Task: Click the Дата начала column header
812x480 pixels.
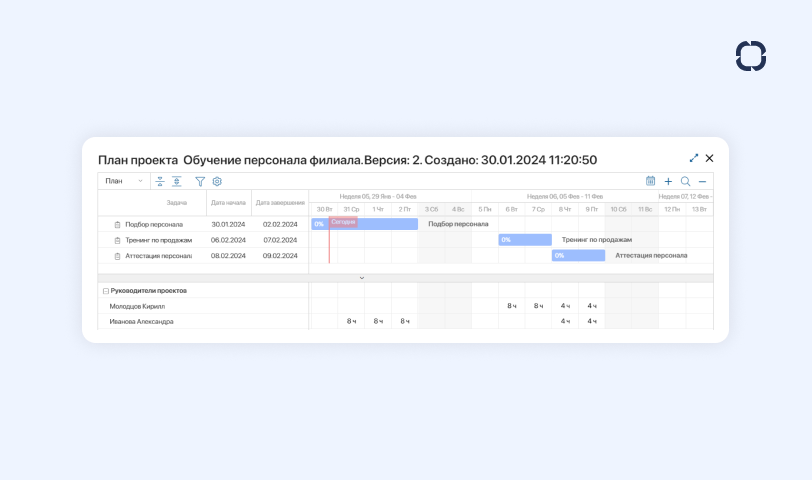Action: tap(228, 203)
